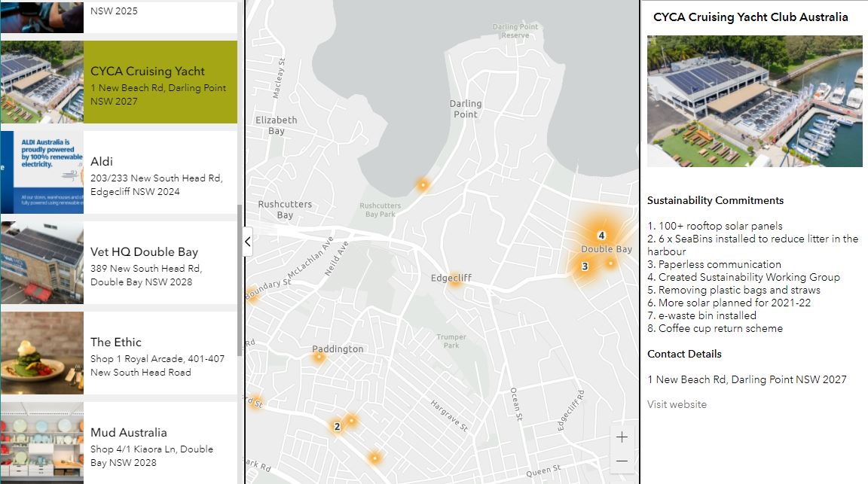
Task: Select the map point at Edgecliff
Action: tap(454, 279)
